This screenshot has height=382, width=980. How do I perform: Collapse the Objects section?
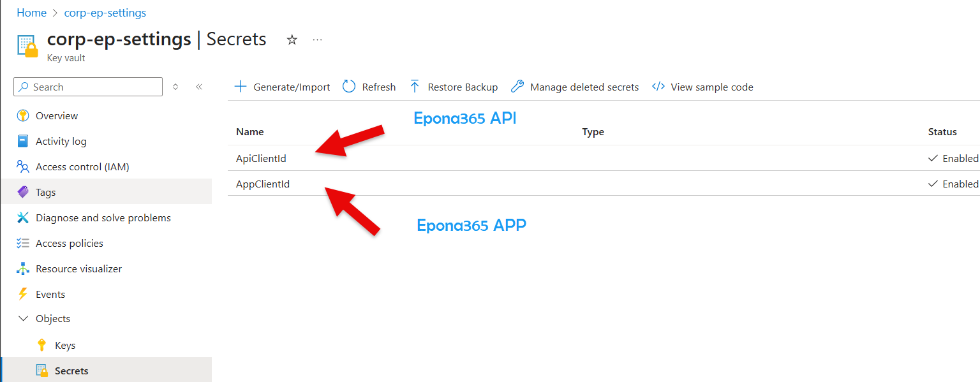(x=24, y=319)
